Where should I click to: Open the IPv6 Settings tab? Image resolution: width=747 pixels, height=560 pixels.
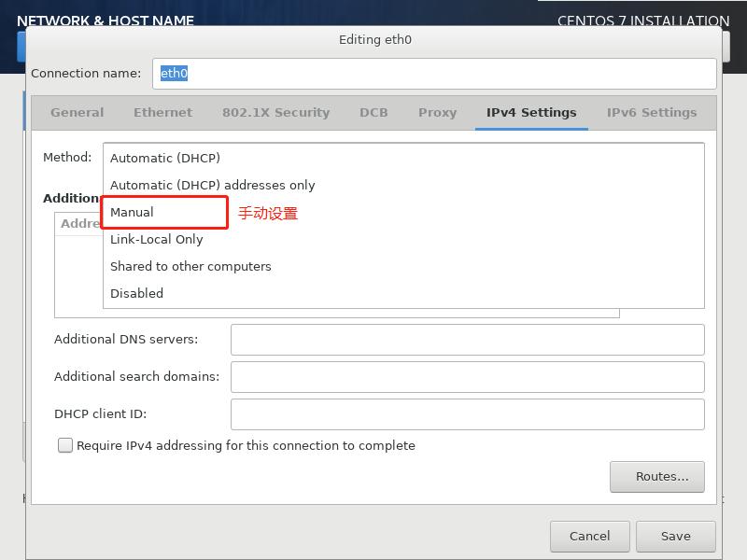point(650,112)
